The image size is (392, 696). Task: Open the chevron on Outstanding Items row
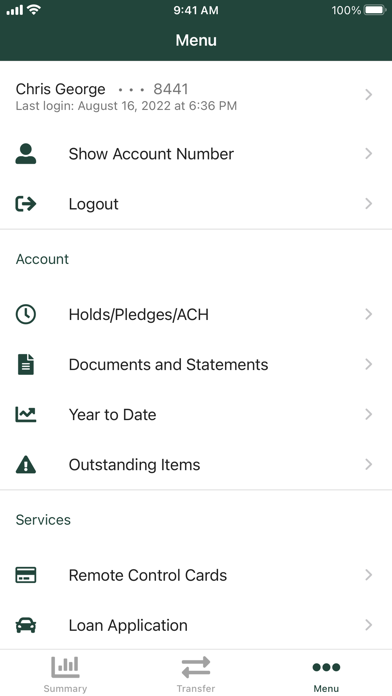tap(368, 464)
